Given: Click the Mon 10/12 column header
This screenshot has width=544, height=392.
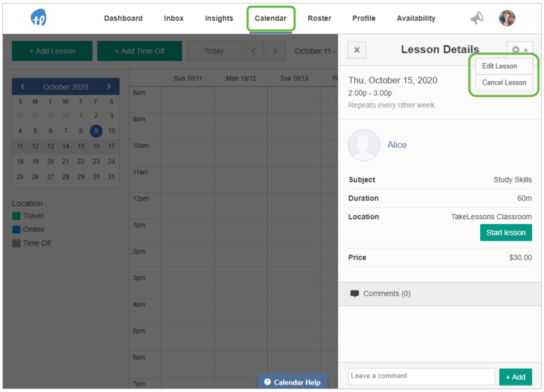Looking at the screenshot, I should tap(241, 78).
